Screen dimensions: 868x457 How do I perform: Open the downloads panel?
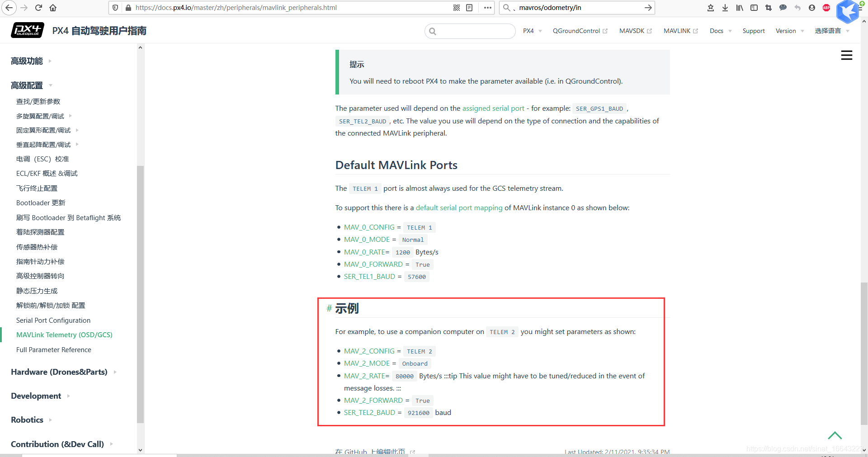(x=725, y=8)
